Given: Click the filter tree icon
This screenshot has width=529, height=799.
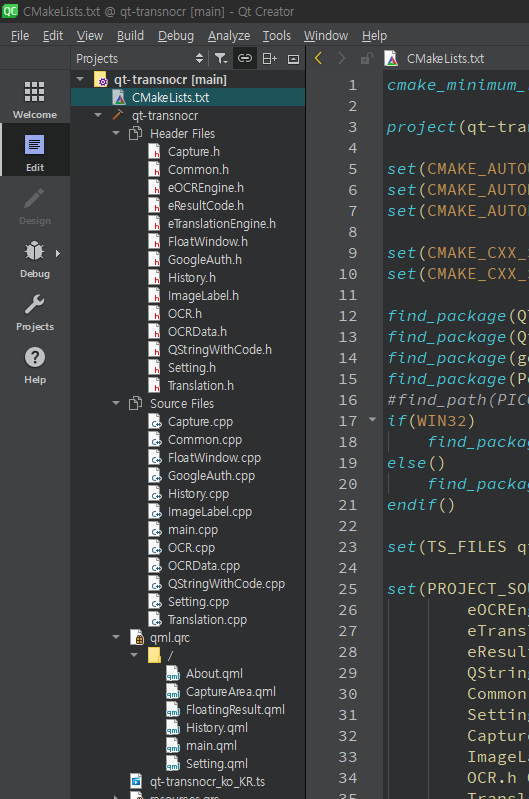Looking at the screenshot, I should coord(221,59).
